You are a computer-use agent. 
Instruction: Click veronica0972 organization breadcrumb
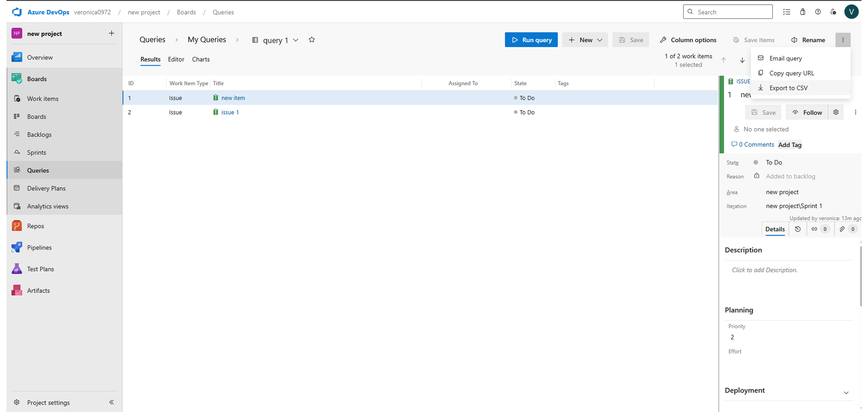click(92, 12)
